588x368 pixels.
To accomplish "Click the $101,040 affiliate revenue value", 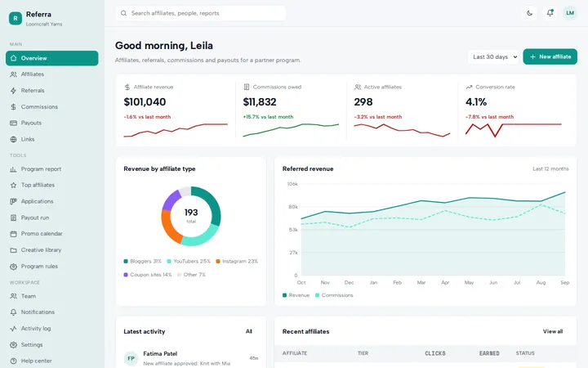I will (x=145, y=102).
